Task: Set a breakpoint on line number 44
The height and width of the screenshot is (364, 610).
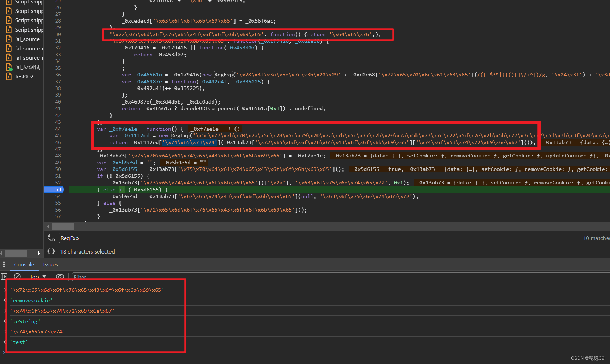Action: point(58,129)
